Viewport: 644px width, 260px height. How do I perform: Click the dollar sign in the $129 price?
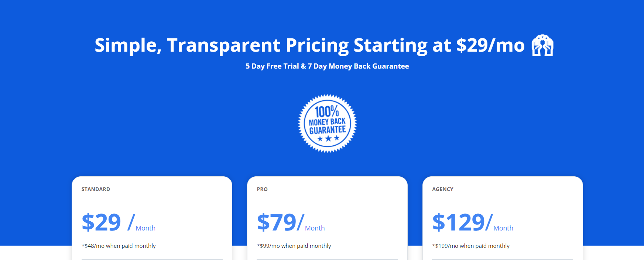(439, 222)
